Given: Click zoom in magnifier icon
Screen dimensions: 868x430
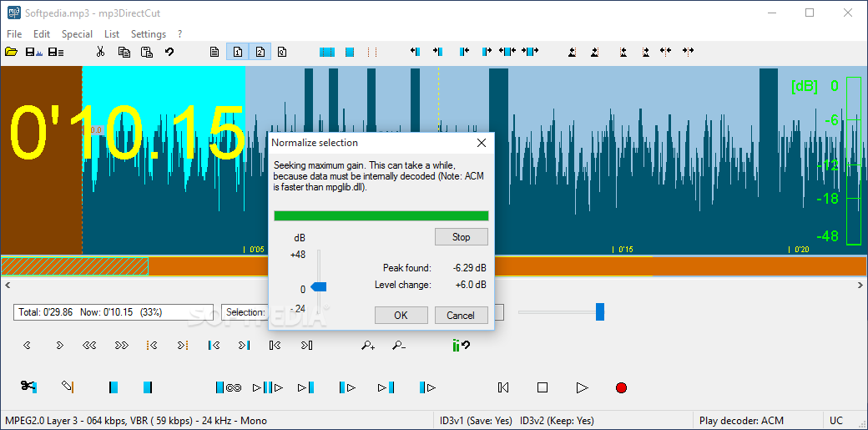Looking at the screenshot, I should tap(368, 345).
